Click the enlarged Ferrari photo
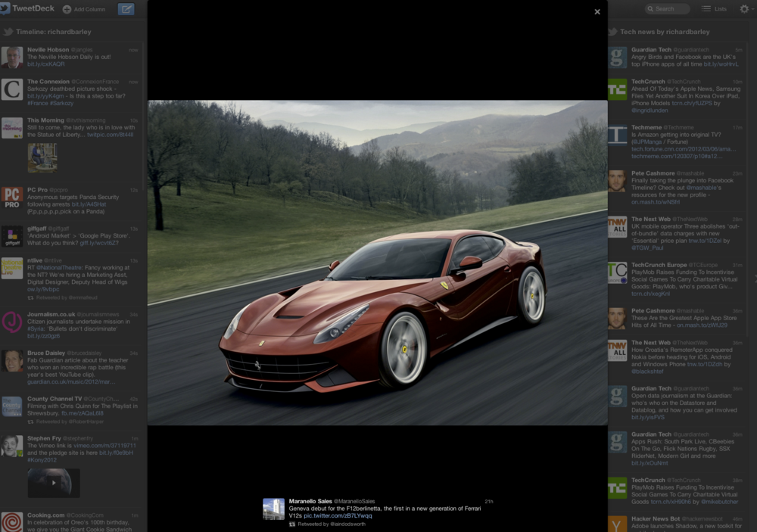 [377, 263]
